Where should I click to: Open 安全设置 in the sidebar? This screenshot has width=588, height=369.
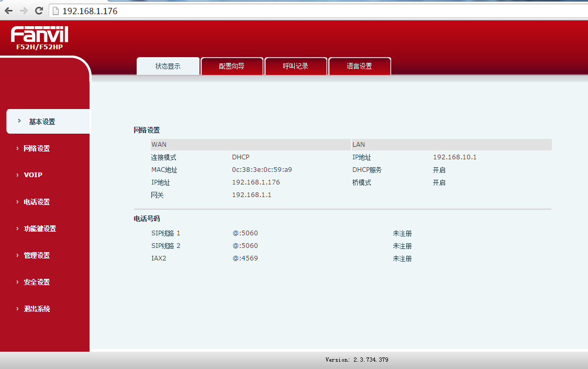37,282
